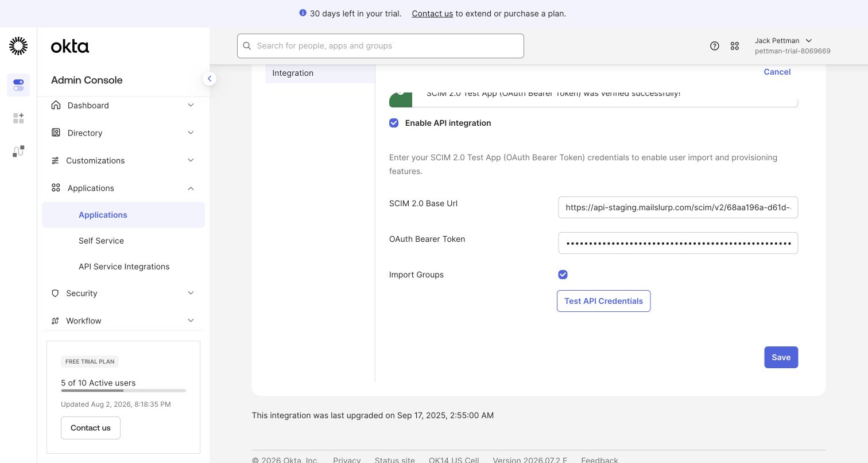868x463 pixels.
Task: Click the Directory menu label
Action: [x=85, y=133]
